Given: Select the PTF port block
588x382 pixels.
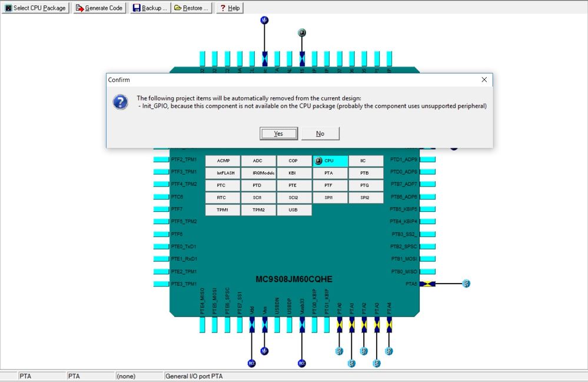Looking at the screenshot, I should 330,185.
